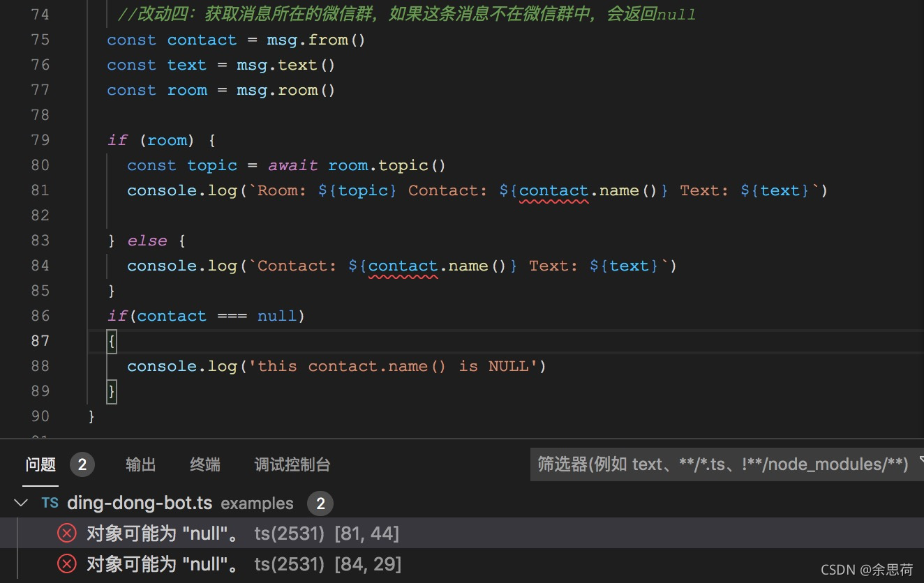Switch to the 问题 panel tab
The width and height of the screenshot is (924, 583).
coord(40,464)
